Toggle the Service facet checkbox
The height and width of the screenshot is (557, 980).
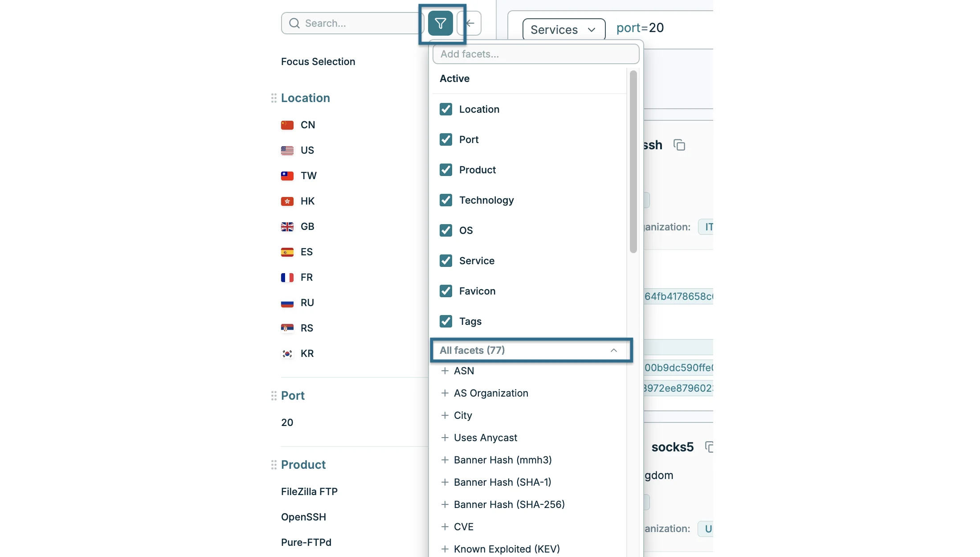pos(446,261)
